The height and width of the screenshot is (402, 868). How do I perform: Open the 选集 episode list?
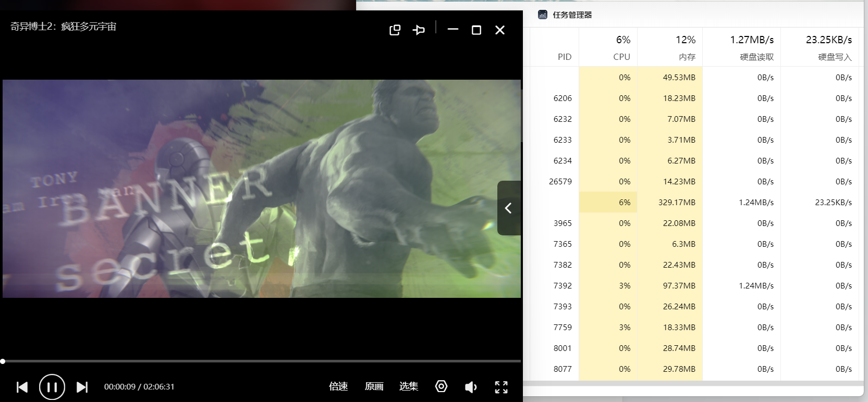[409, 386]
